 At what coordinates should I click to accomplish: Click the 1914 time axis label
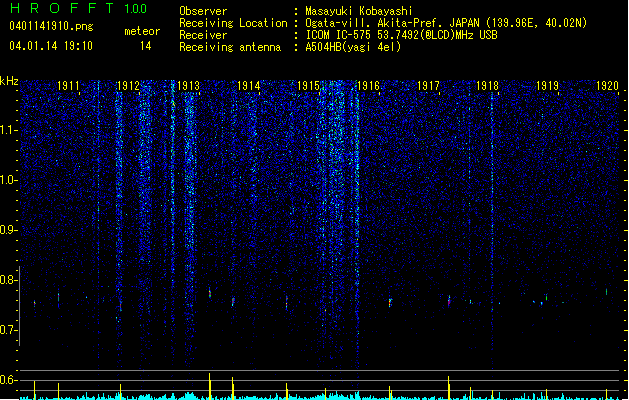(248, 85)
